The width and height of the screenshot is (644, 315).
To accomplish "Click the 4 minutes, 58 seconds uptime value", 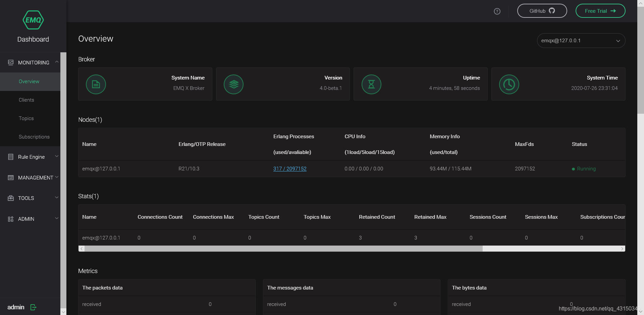I will coord(454,88).
